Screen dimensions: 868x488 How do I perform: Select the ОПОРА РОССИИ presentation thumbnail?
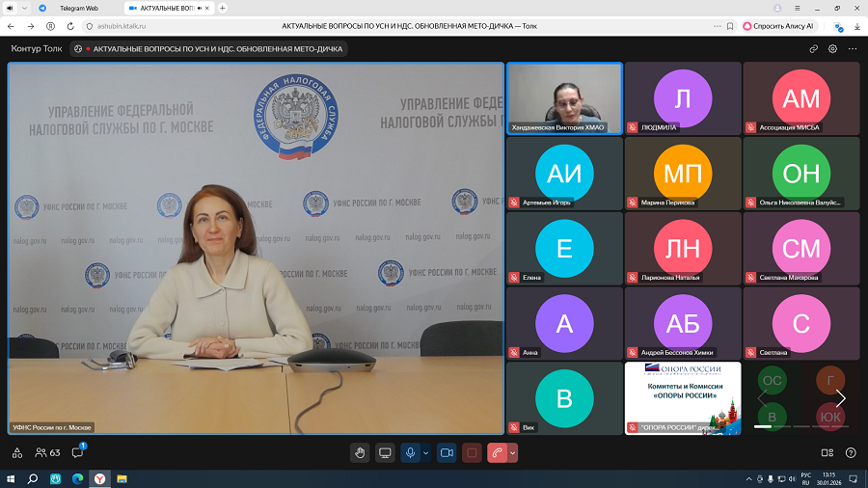pyautogui.click(x=683, y=396)
